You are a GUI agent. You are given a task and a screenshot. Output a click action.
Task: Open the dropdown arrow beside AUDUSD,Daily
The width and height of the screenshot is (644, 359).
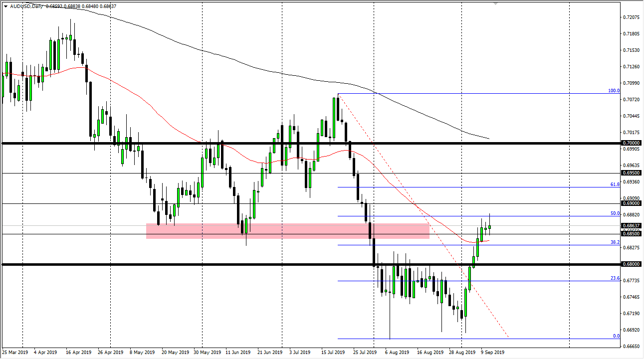point(5,5)
